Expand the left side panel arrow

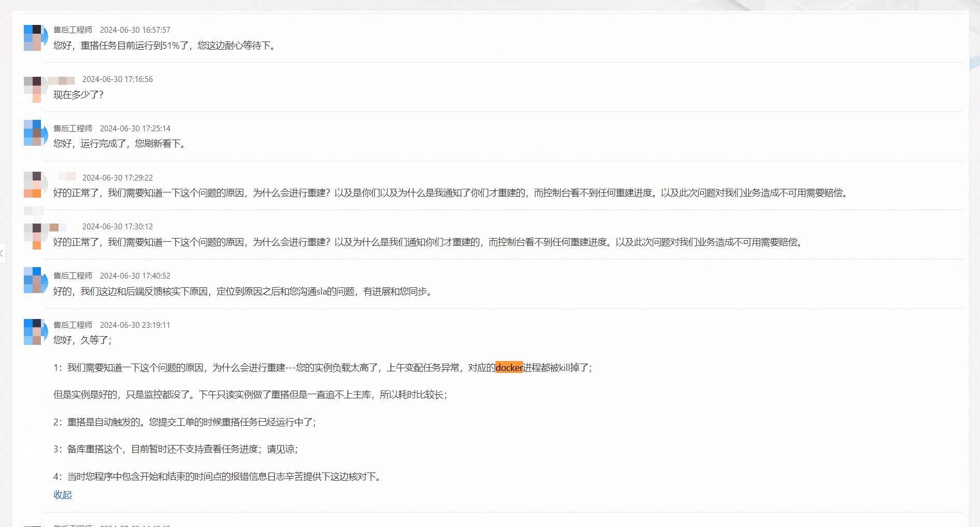tap(2, 253)
